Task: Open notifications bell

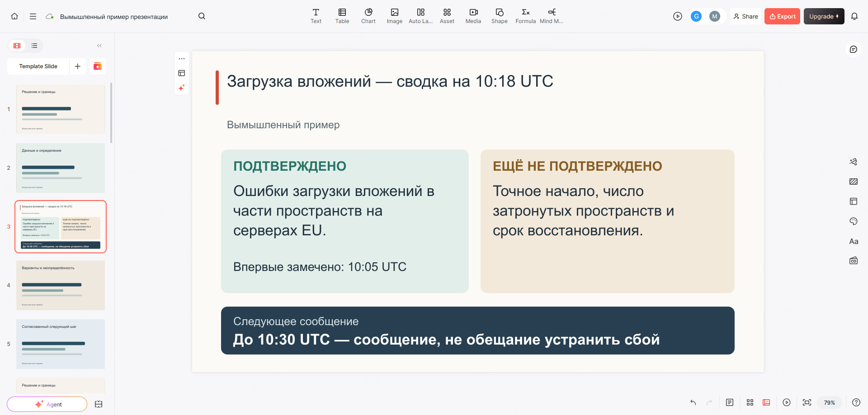Action: pyautogui.click(x=854, y=16)
